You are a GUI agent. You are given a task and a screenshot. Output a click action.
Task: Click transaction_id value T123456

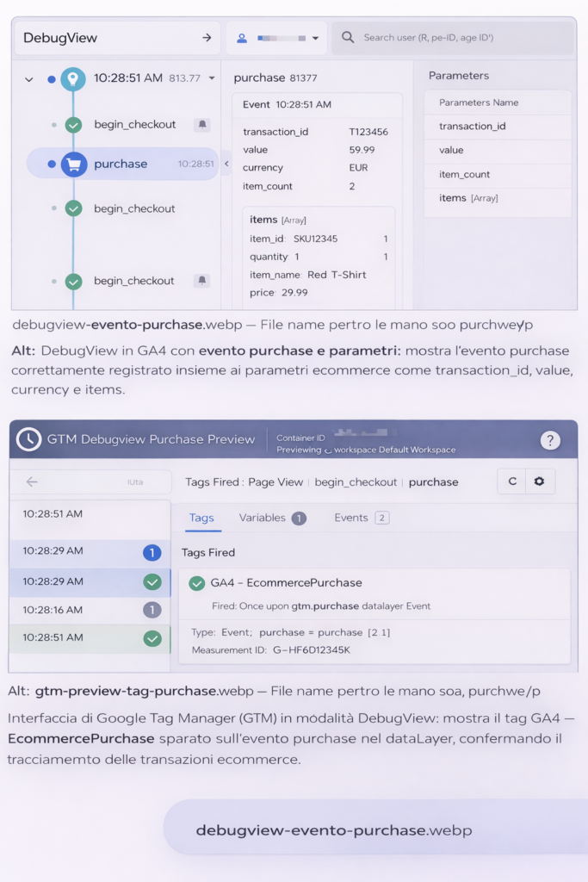pyautogui.click(x=368, y=132)
